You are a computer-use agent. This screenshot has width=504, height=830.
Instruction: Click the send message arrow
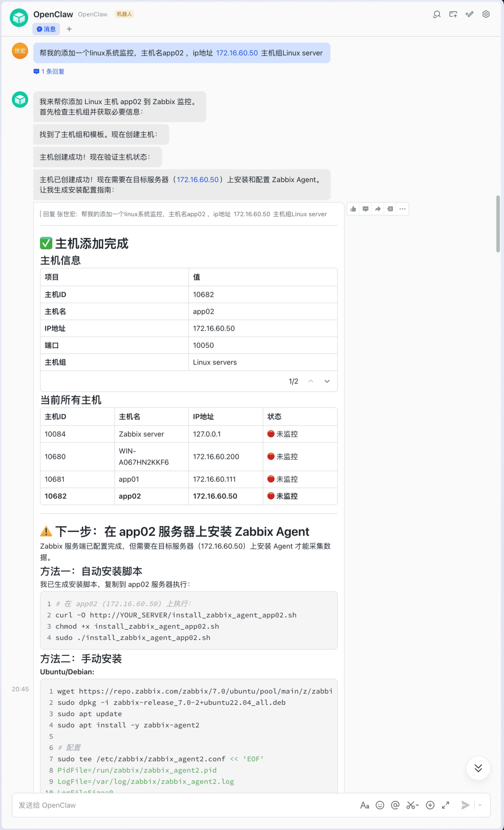(465, 805)
